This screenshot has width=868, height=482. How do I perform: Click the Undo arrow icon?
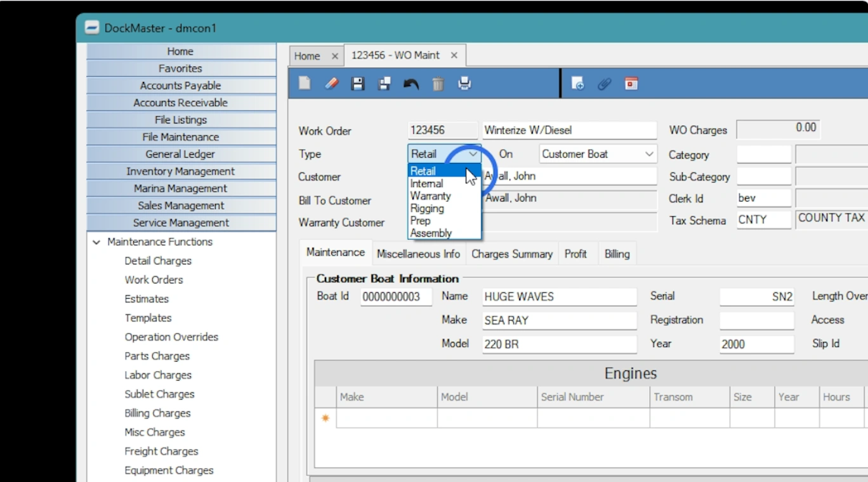click(411, 84)
